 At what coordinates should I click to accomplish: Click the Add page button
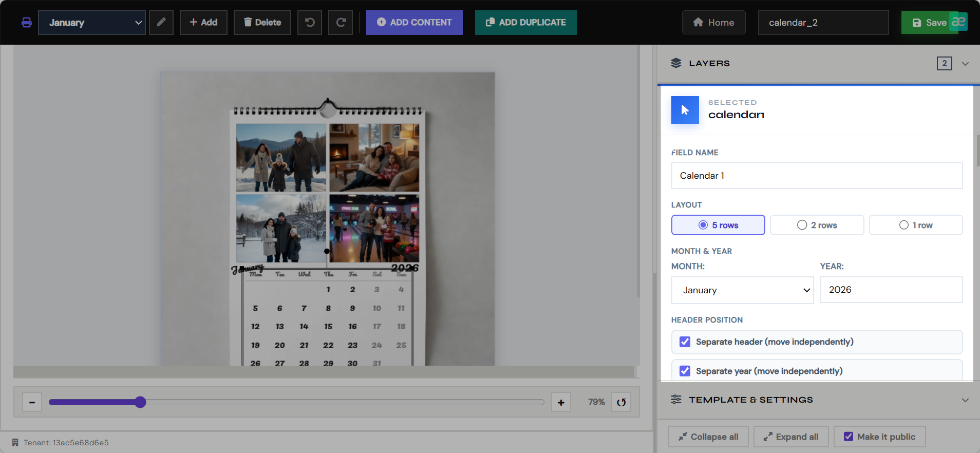point(203,23)
